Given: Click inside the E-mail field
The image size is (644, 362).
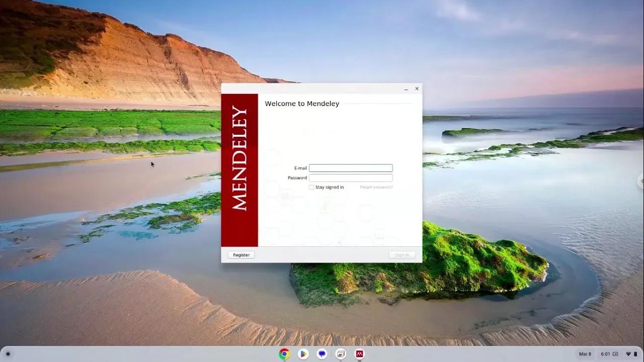Looking at the screenshot, I should [x=351, y=167].
